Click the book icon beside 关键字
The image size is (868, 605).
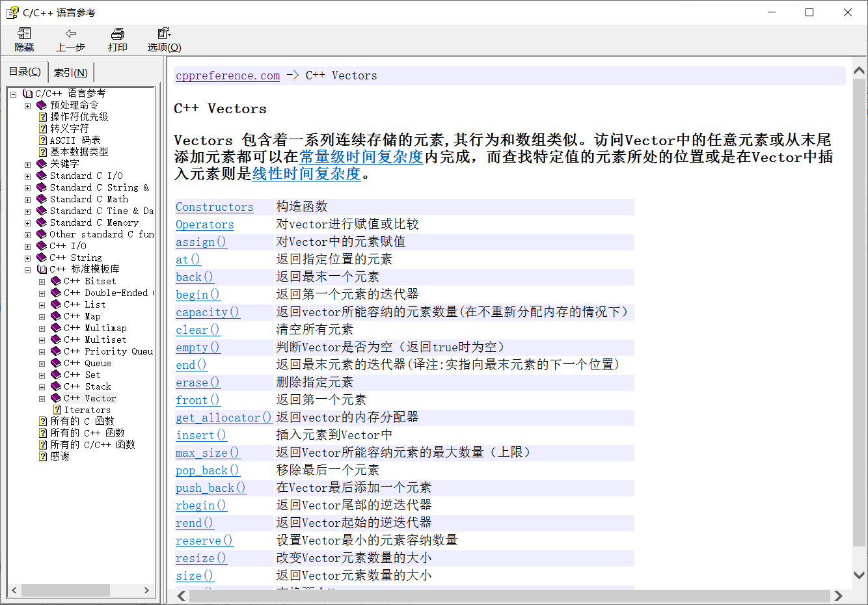tap(42, 164)
